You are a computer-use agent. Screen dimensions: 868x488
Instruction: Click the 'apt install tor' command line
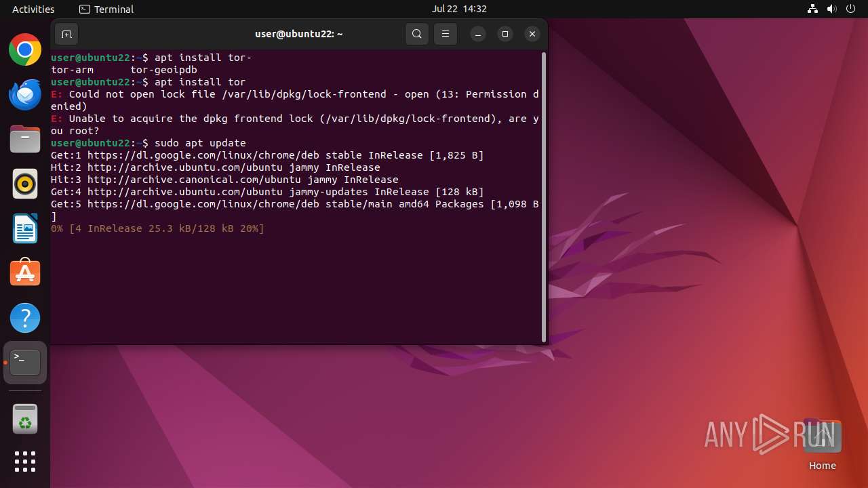200,82
